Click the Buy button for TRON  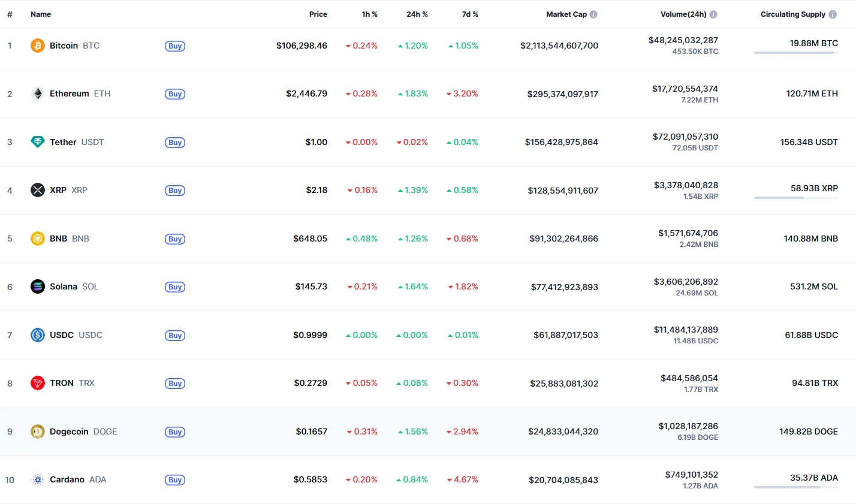pos(175,384)
